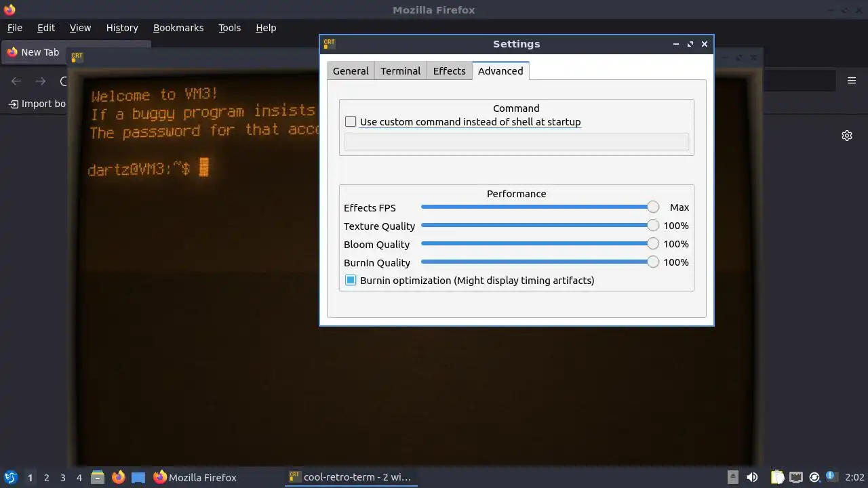868x488 pixels.
Task: Click the new tab page gear icon
Action: coord(847,136)
